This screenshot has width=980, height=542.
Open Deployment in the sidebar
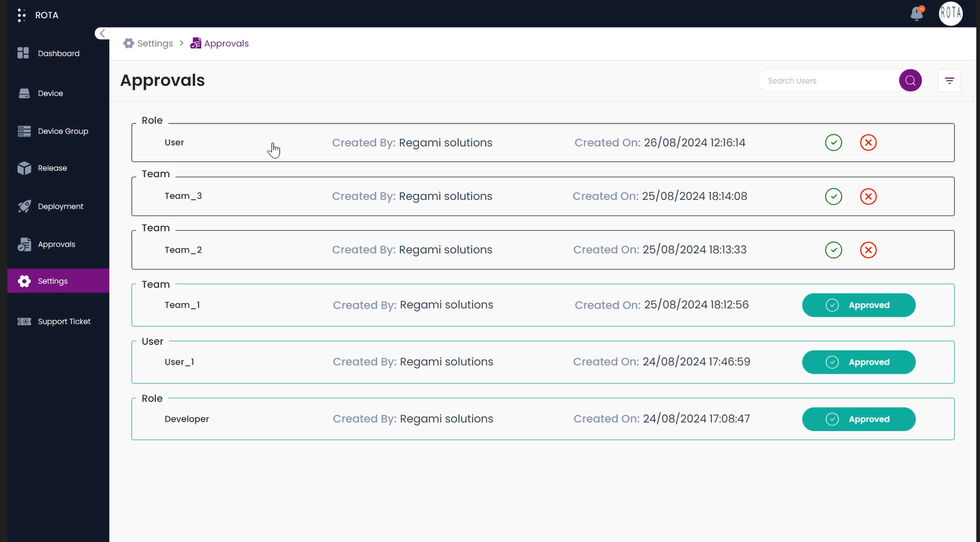pos(61,206)
